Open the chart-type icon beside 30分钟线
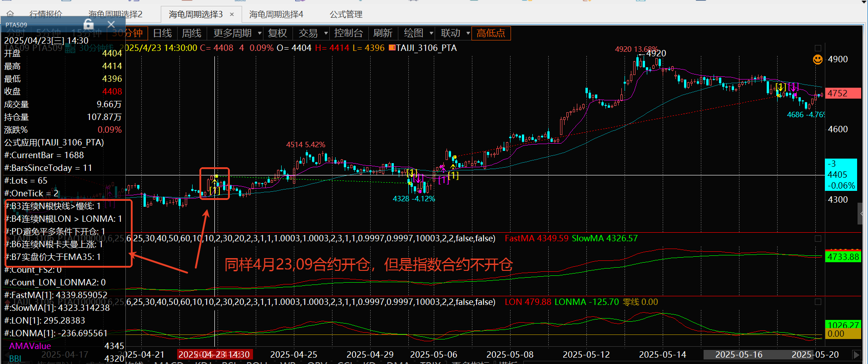Image resolution: width=868 pixels, height=364 pixels. 70,48
